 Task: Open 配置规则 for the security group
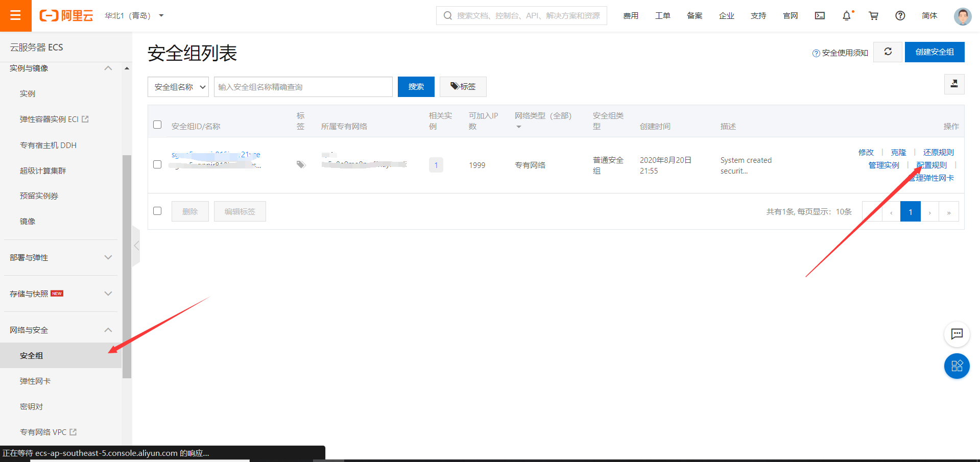tap(930, 164)
